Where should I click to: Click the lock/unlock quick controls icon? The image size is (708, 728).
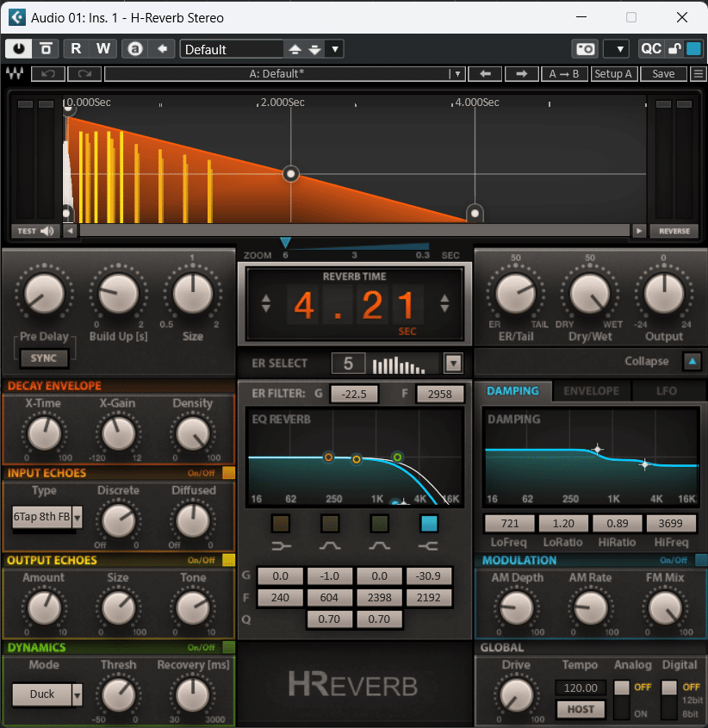[674, 49]
